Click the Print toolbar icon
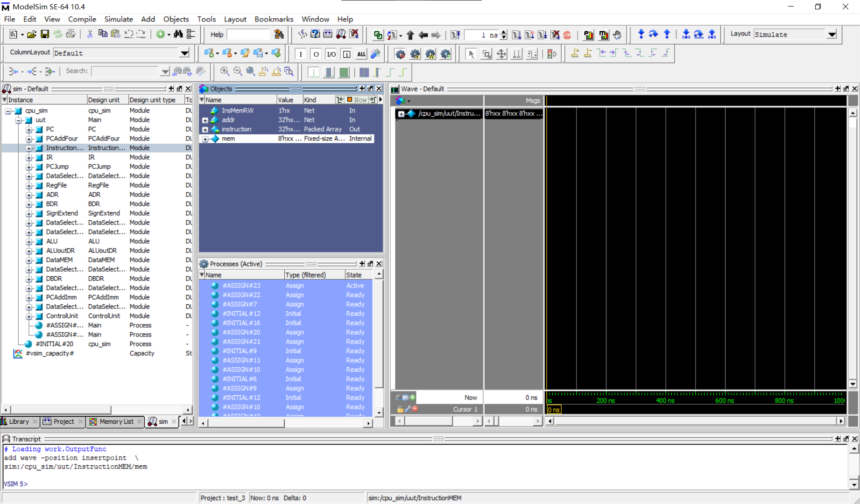The height and width of the screenshot is (504, 860). pyautogui.click(x=70, y=34)
